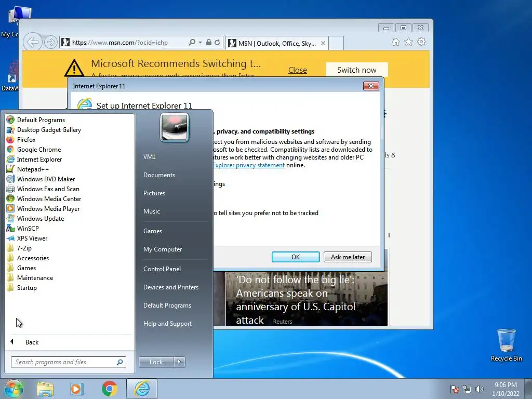
Task: Open the Recycle Bin on the desktop
Action: click(x=506, y=345)
